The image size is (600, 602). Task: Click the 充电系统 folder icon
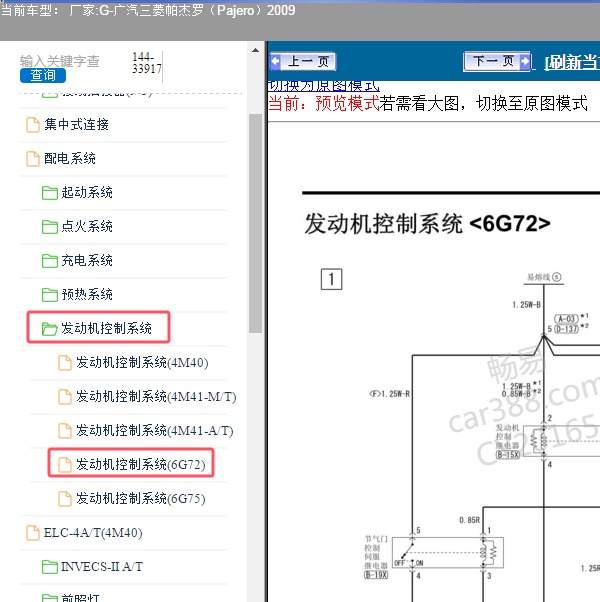coord(50,261)
